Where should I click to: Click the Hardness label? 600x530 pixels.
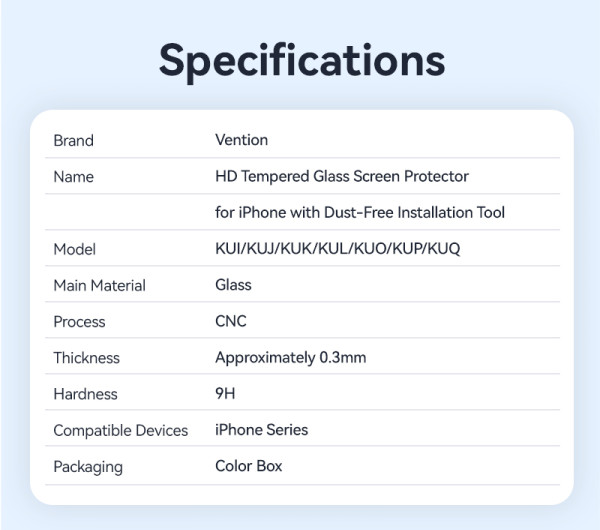(85, 394)
